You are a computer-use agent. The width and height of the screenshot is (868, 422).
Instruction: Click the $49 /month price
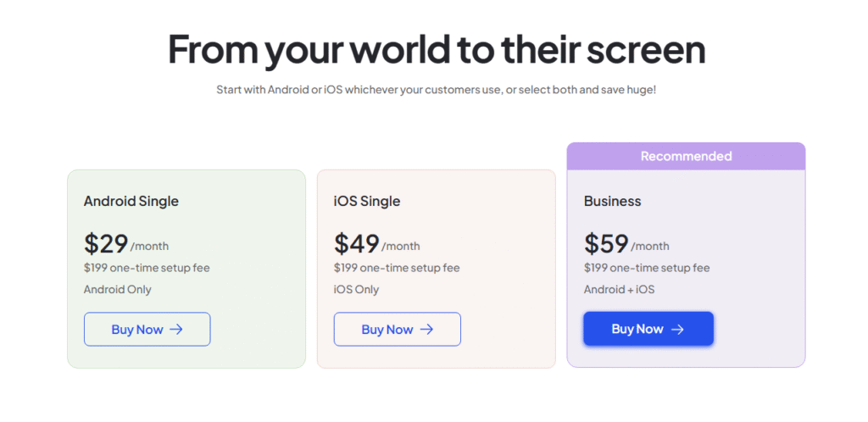(x=376, y=244)
